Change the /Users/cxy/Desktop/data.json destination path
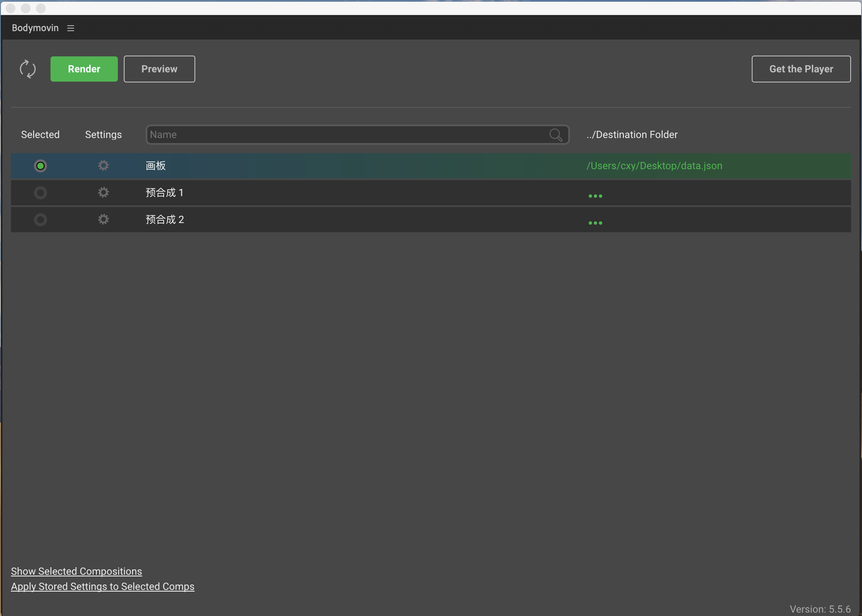This screenshot has height=616, width=862. point(654,166)
